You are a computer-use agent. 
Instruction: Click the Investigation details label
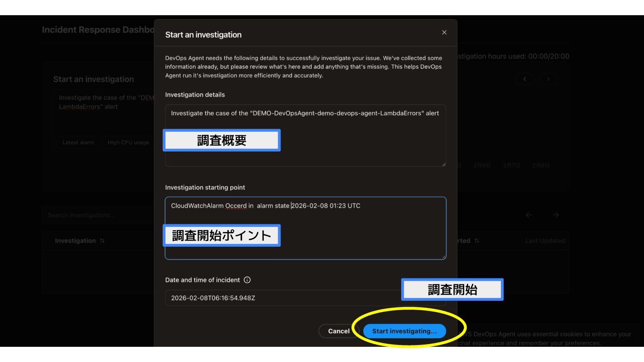pyautogui.click(x=195, y=95)
